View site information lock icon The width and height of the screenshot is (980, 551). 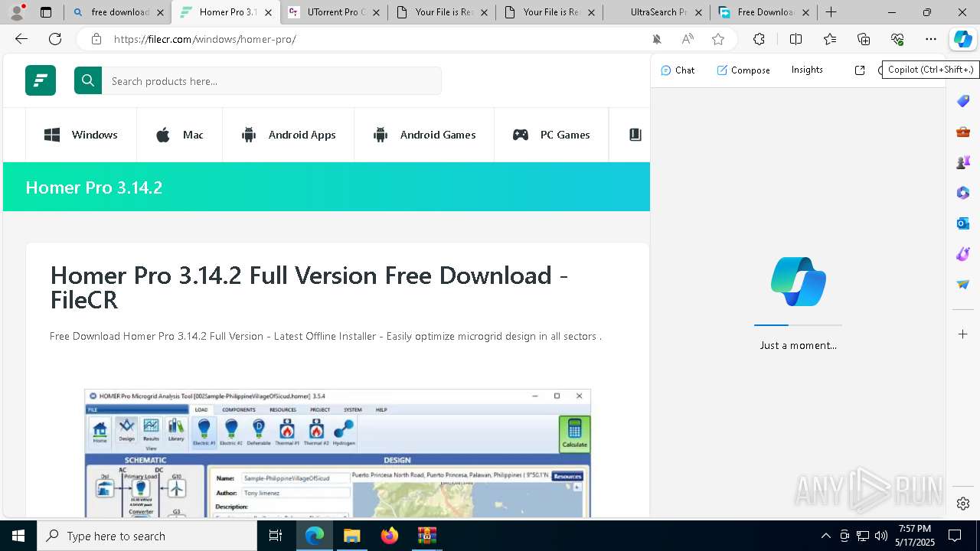(96, 39)
